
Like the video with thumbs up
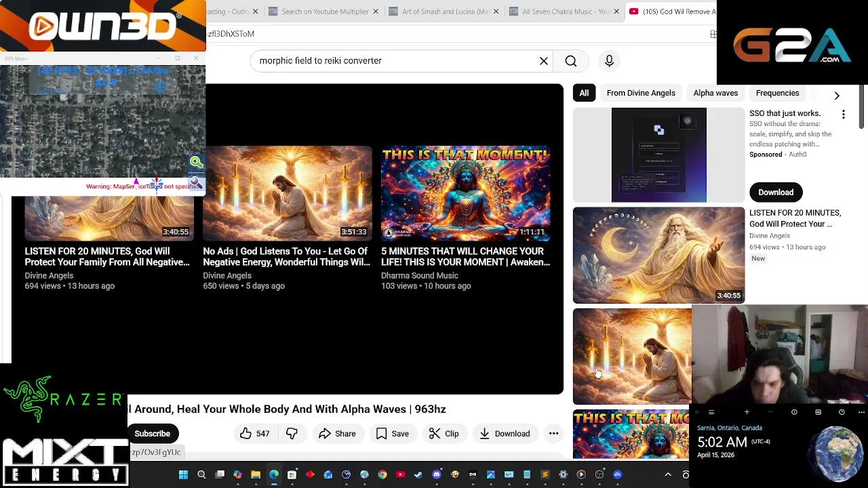click(x=254, y=434)
